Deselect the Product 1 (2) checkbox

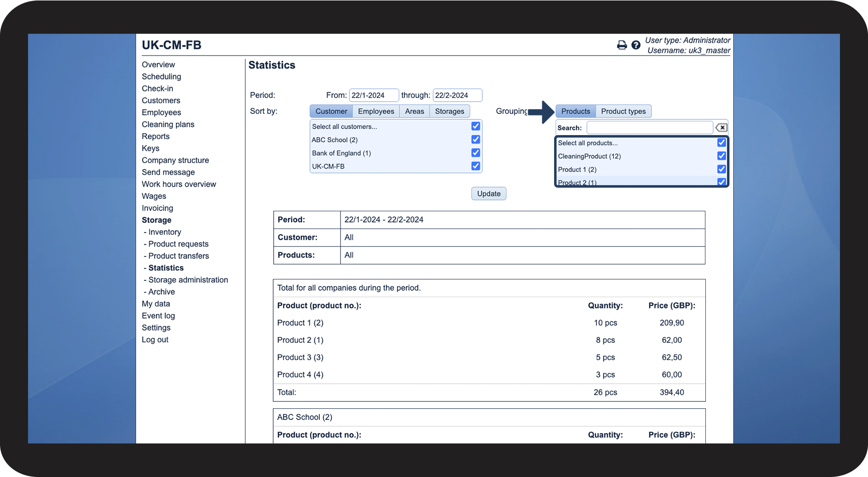tap(721, 169)
